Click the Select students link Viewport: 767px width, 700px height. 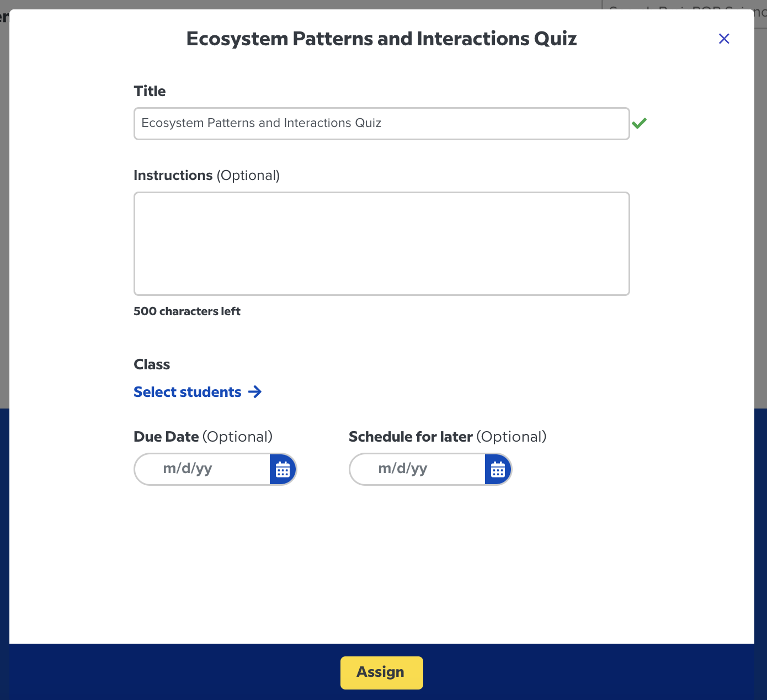[188, 392]
